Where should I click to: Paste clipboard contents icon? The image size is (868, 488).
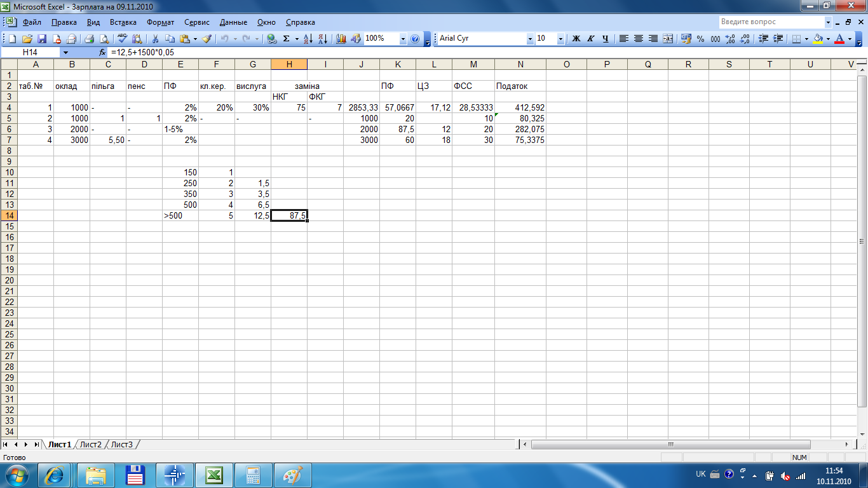(184, 39)
